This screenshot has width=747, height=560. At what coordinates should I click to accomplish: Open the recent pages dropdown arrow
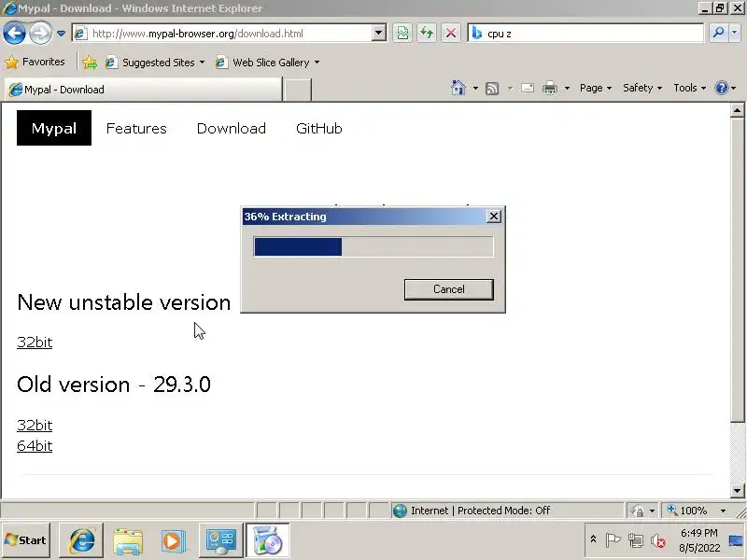(x=61, y=34)
